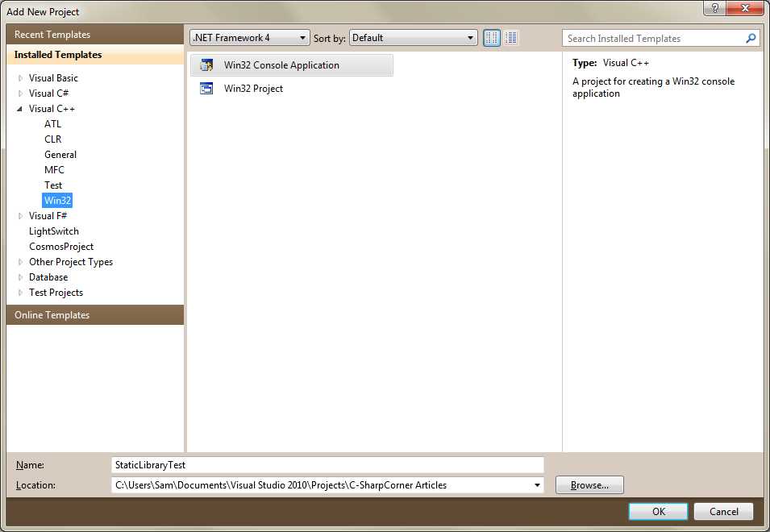Click the Win32 Project template icon
The image size is (770, 532).
point(206,89)
